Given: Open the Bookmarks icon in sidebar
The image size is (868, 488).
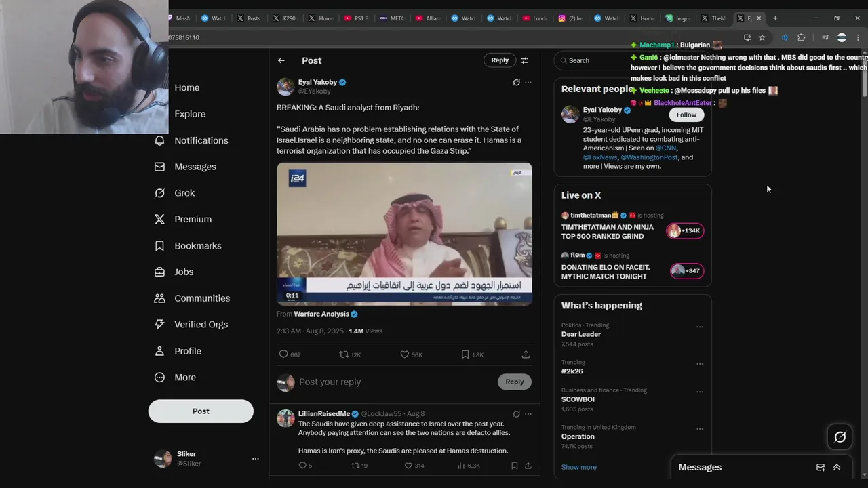Looking at the screenshot, I should (159, 245).
